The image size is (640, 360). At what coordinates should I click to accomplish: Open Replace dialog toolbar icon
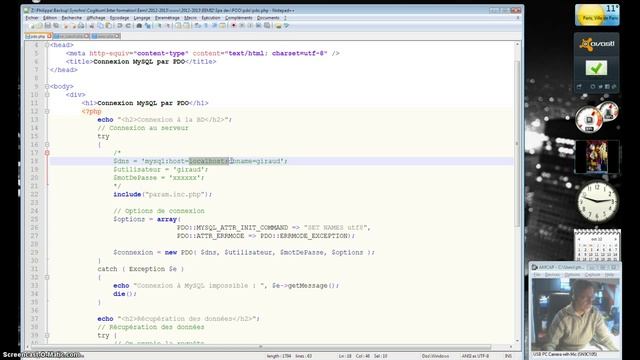click(x=148, y=26)
